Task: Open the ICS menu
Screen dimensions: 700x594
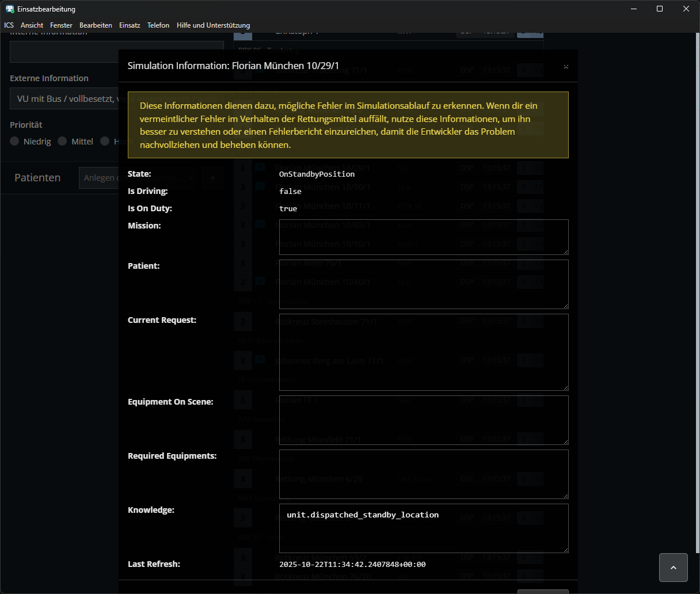Action: (x=9, y=25)
